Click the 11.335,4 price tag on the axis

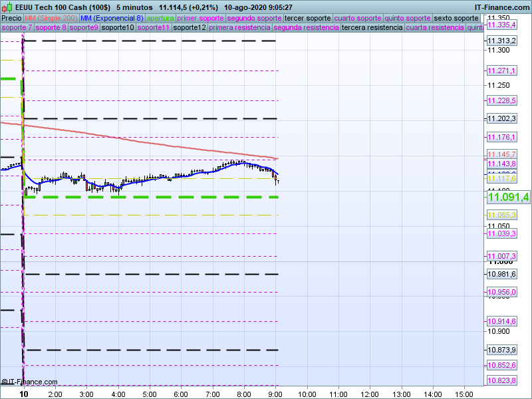pyautogui.click(x=501, y=25)
